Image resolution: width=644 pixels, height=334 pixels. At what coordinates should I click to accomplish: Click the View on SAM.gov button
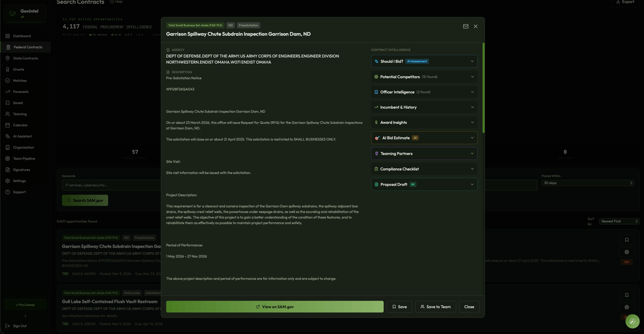(x=274, y=307)
